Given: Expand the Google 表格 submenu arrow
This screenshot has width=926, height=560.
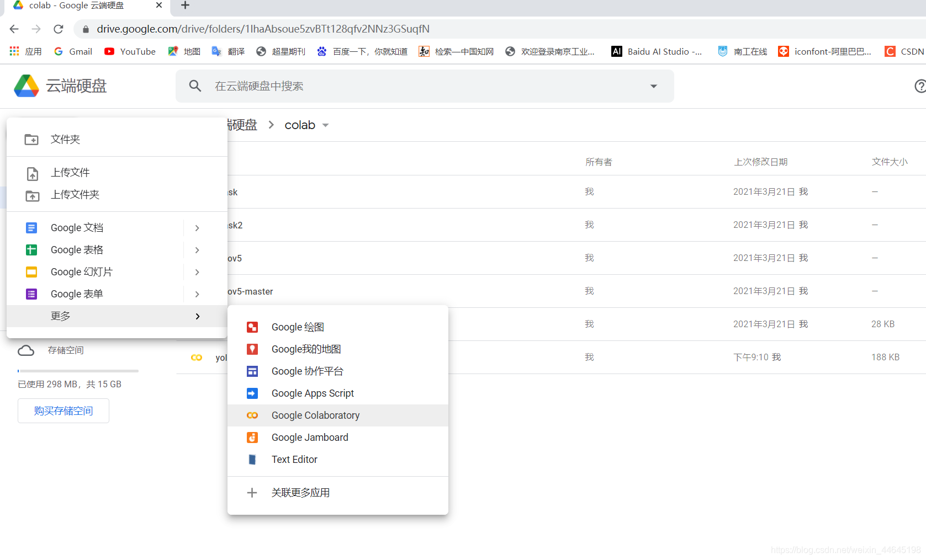Looking at the screenshot, I should pyautogui.click(x=197, y=250).
